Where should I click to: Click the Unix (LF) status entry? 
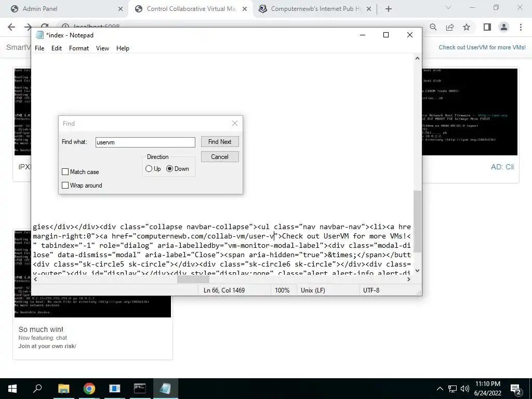(x=313, y=290)
